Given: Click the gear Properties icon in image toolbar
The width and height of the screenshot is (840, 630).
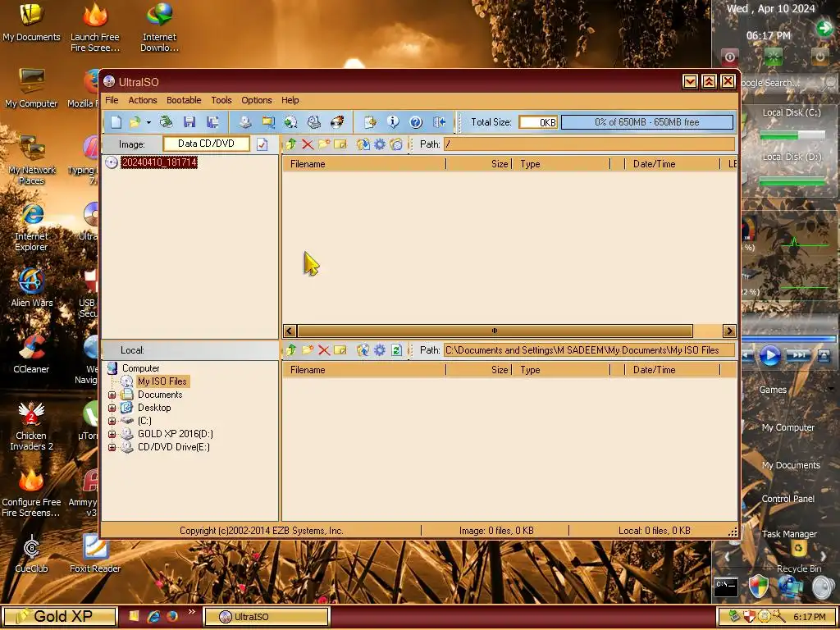Looking at the screenshot, I should click(380, 144).
